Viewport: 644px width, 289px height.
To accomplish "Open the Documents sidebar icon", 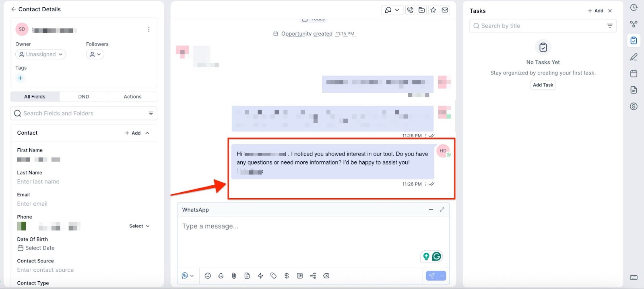I will (634, 90).
